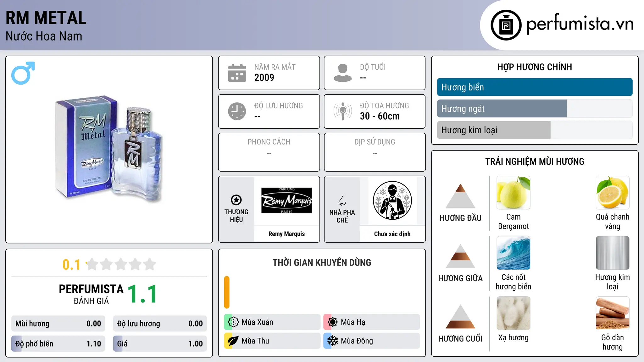Click the Mùi hương 0.00 score row
The image size is (644, 362).
click(58, 323)
